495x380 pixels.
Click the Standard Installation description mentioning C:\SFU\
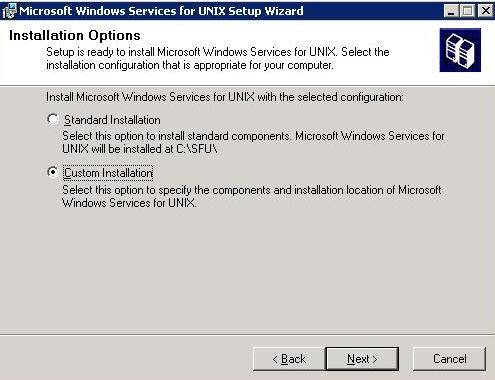[253, 142]
